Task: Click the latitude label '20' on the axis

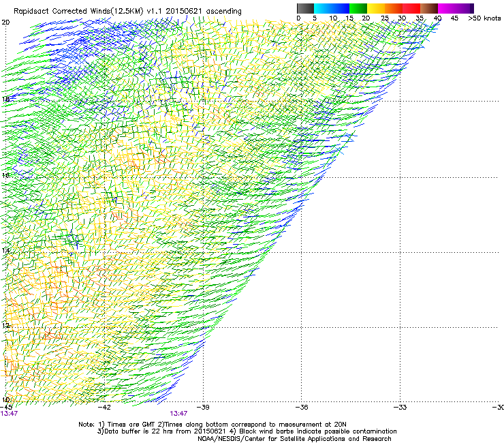Action: pos(5,22)
